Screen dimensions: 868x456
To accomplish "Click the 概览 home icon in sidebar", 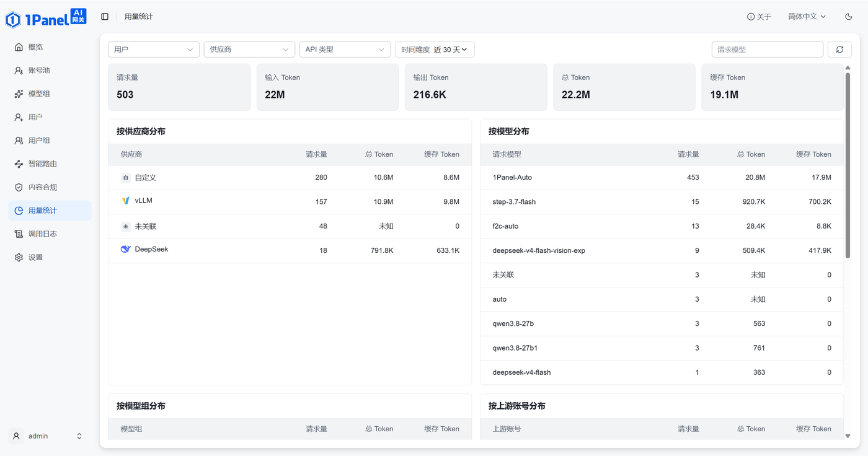I will [x=19, y=47].
